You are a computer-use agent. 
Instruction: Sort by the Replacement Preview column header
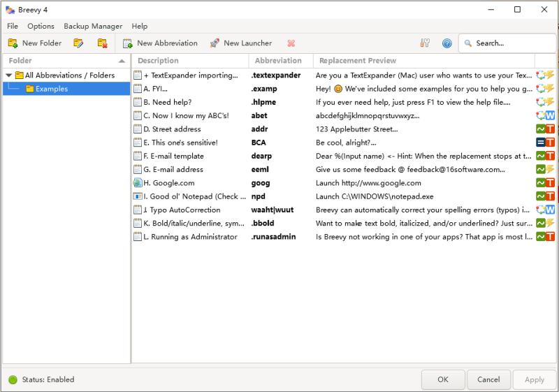[424, 61]
